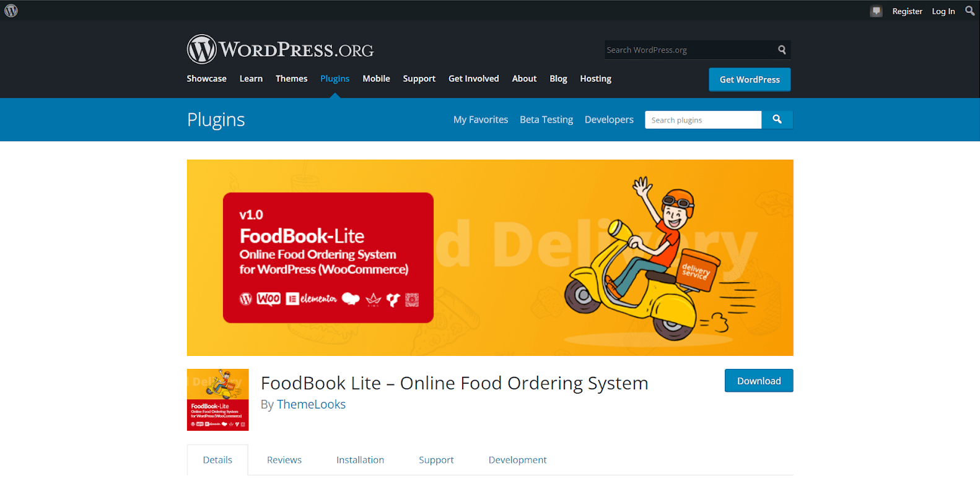The height and width of the screenshot is (484, 980).
Task: Open the Hosting menu item
Action: click(595, 79)
